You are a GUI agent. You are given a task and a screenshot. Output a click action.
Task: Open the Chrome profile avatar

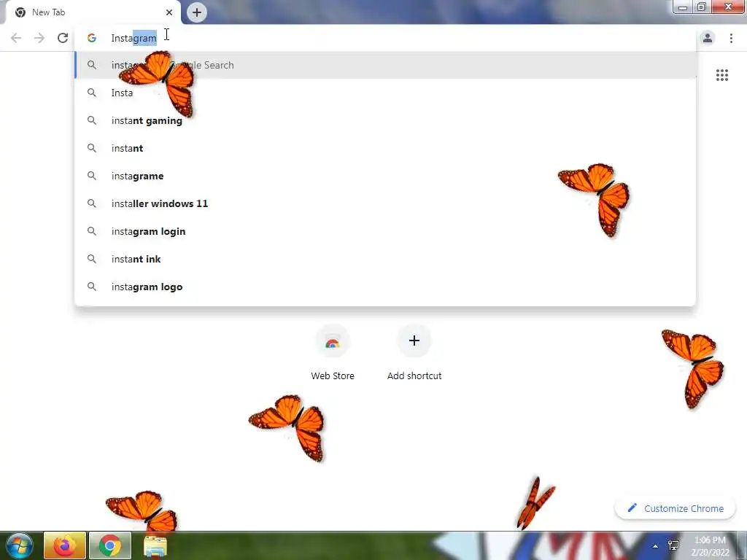pyautogui.click(x=708, y=38)
